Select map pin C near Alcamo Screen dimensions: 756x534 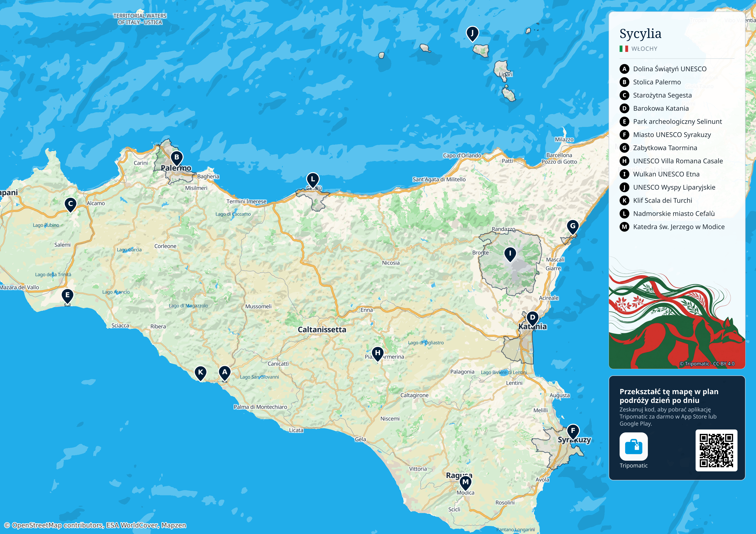pos(70,205)
